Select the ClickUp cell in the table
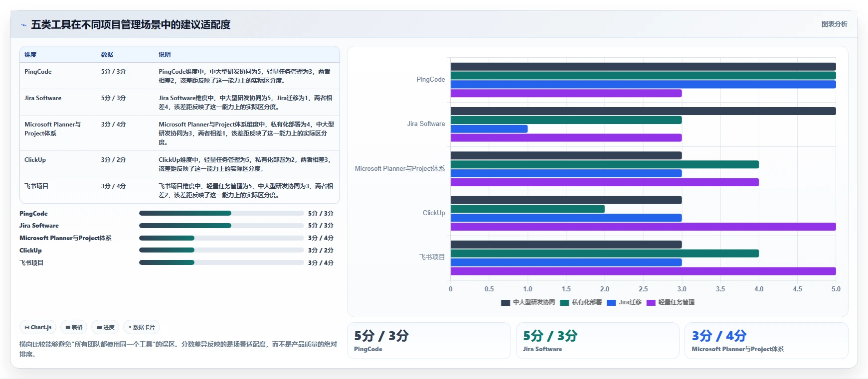The image size is (868, 379). 35,160
